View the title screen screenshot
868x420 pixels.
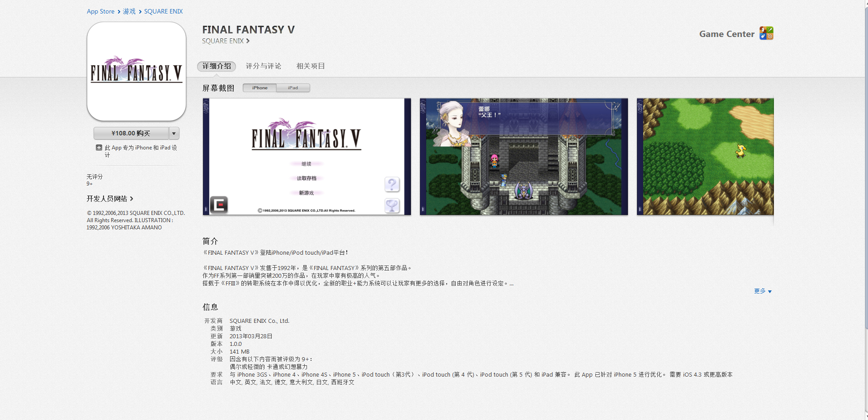click(307, 157)
